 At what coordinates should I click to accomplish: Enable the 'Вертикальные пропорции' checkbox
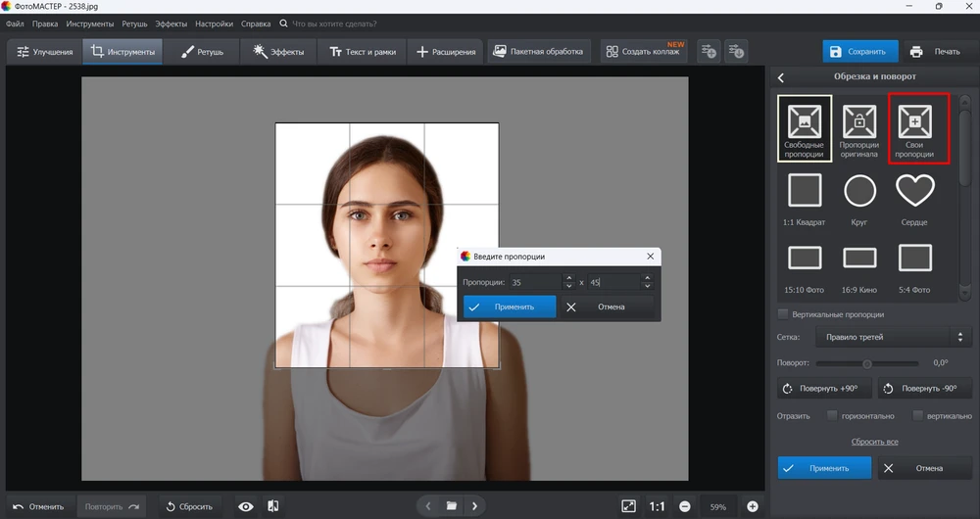point(782,314)
